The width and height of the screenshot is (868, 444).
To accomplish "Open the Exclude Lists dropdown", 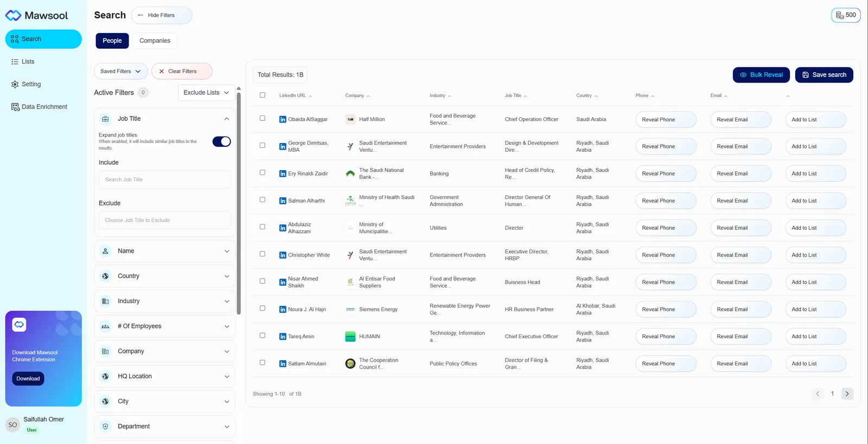I will 206,93.
